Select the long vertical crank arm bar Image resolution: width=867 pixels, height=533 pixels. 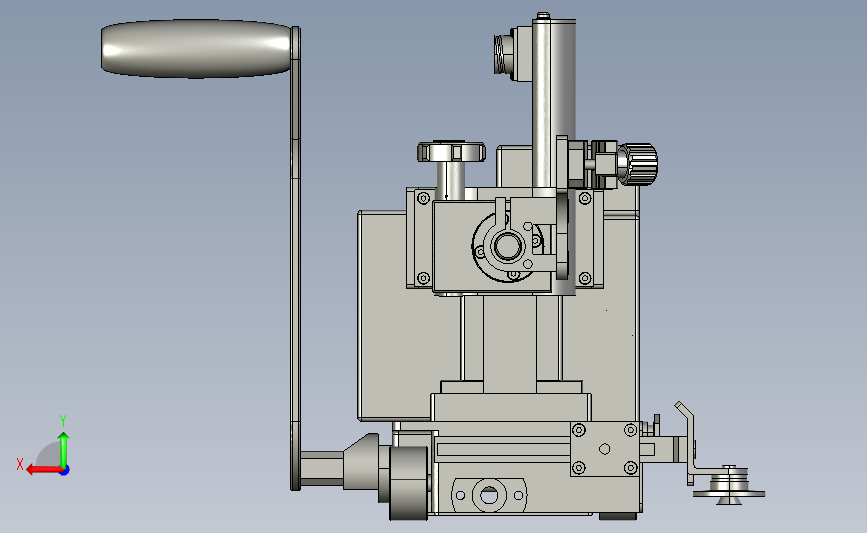pyautogui.click(x=295, y=258)
